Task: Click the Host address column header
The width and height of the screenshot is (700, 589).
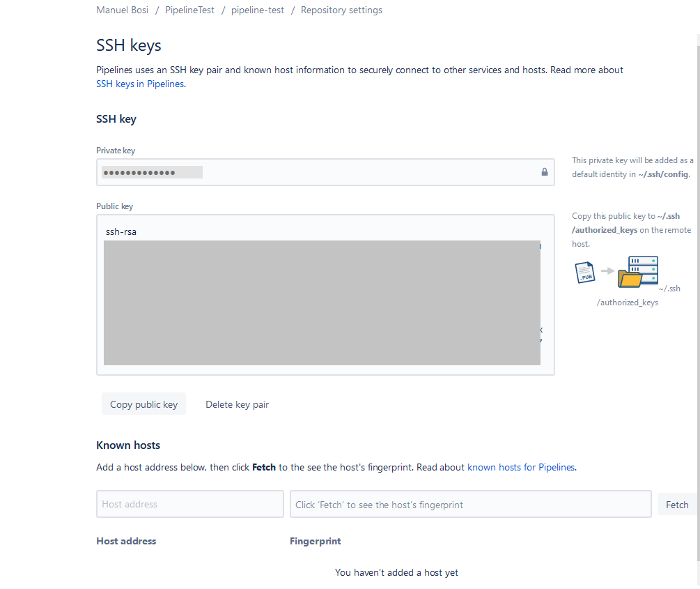Action: (x=126, y=541)
